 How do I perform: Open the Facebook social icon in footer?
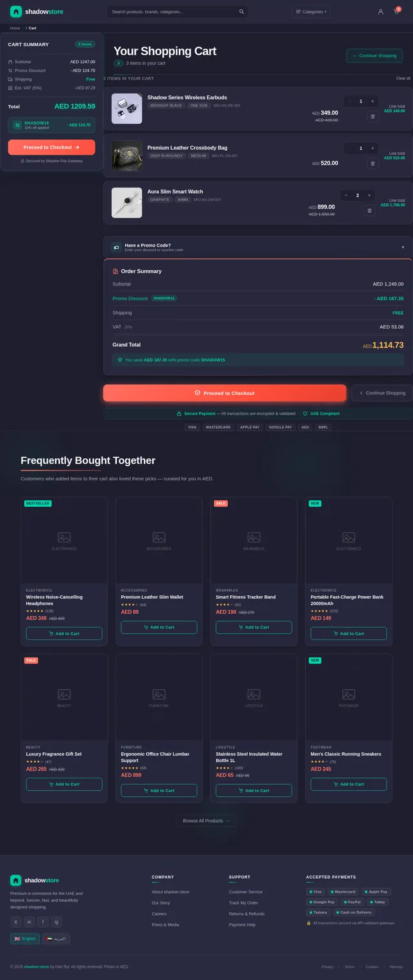pyautogui.click(x=43, y=922)
